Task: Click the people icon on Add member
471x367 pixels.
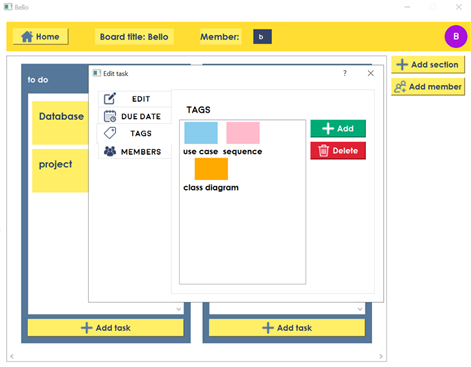Action: (400, 87)
